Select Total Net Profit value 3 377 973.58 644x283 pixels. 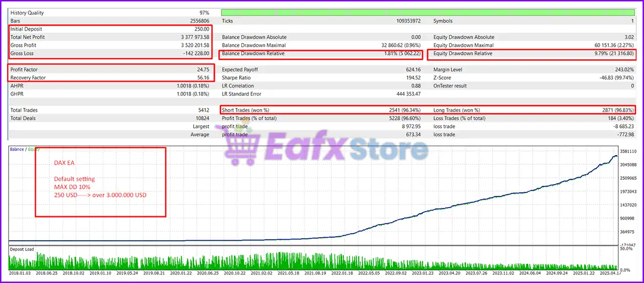point(195,37)
